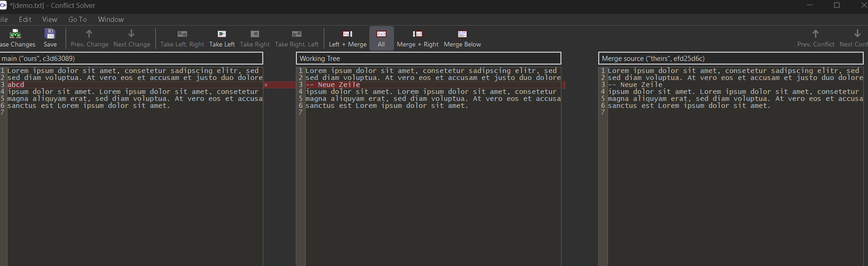Switch to Left + Merge view
This screenshot has height=266, width=868.
click(x=347, y=34)
